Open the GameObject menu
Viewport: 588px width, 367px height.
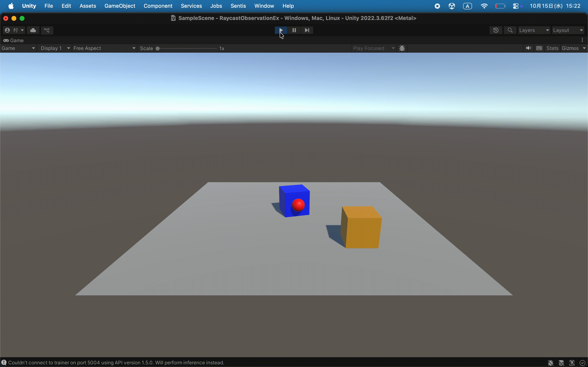coord(120,6)
